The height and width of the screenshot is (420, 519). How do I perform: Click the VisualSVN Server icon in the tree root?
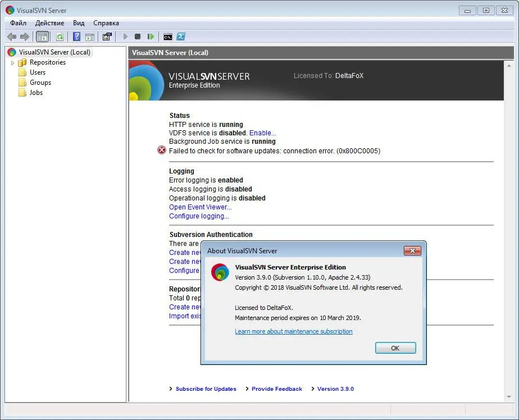click(12, 52)
